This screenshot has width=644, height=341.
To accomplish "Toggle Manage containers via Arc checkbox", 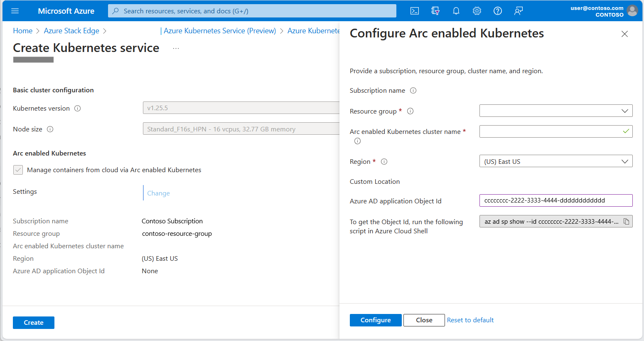I will 18,170.
